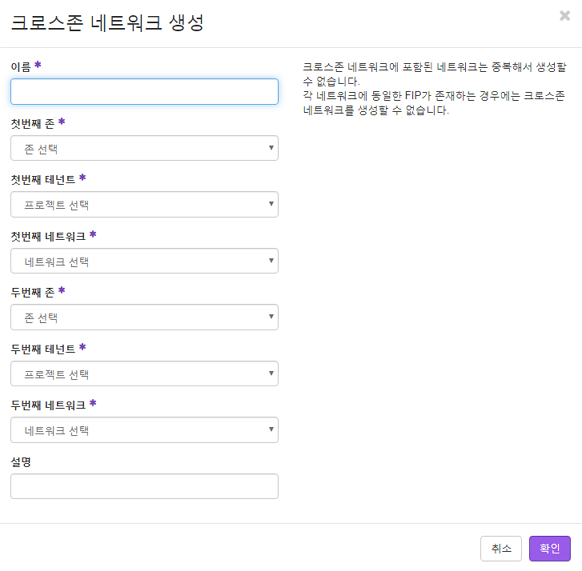Click the 두번째 테넌트 label
Viewport: 582px width, 571px height.
(x=43, y=349)
